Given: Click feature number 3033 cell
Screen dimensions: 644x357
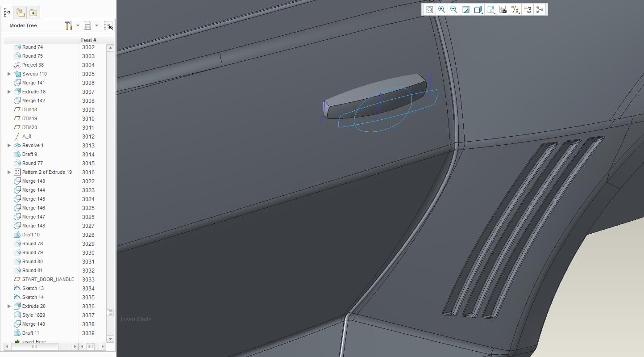Looking at the screenshot, I should [x=88, y=279].
